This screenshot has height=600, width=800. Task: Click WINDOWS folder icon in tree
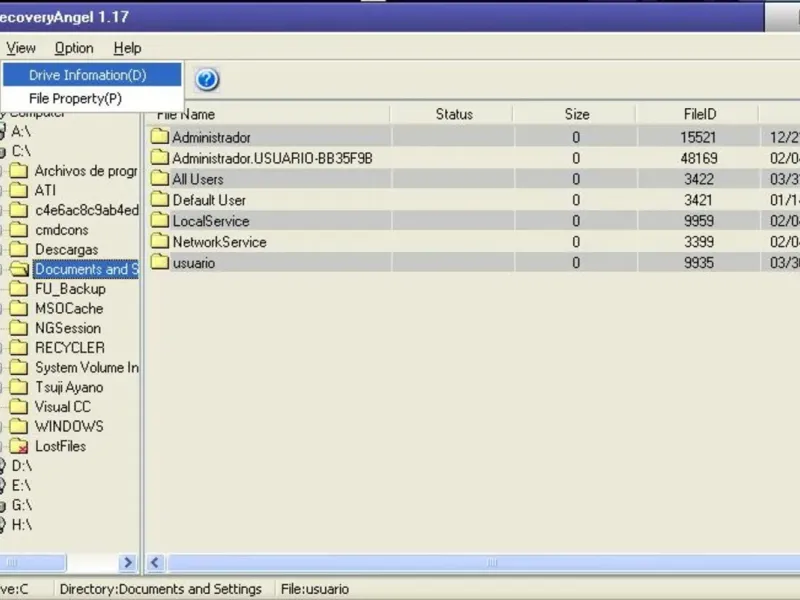click(19, 426)
